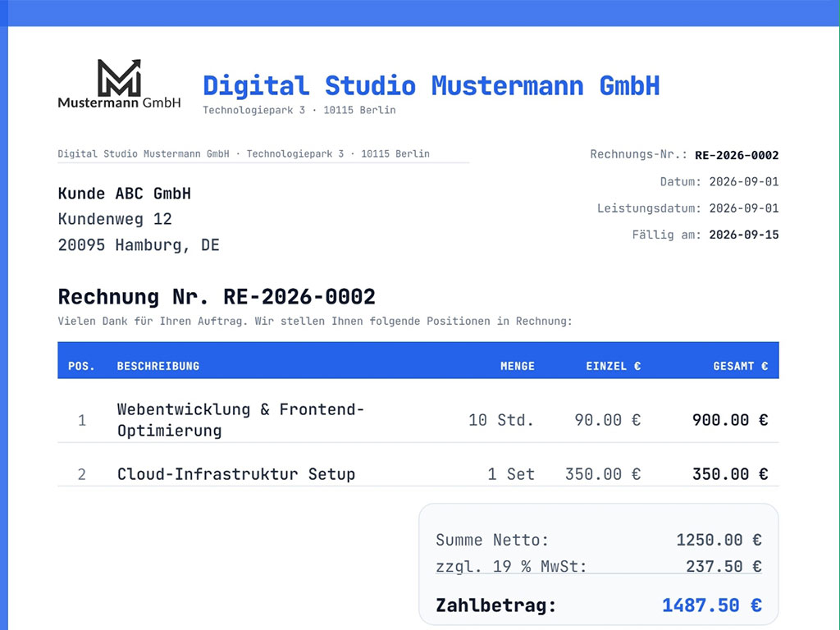Viewport: 840px width, 630px height.
Task: Click the quantity '1 Set'
Action: 511,474
